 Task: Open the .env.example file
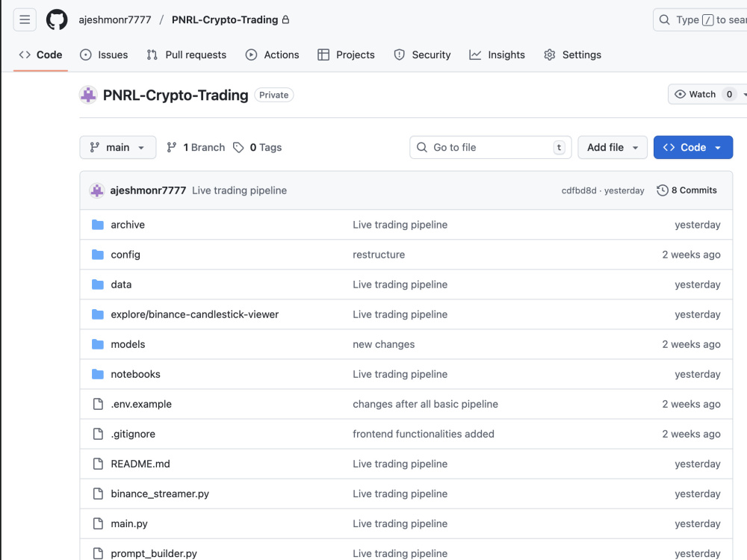coord(141,404)
